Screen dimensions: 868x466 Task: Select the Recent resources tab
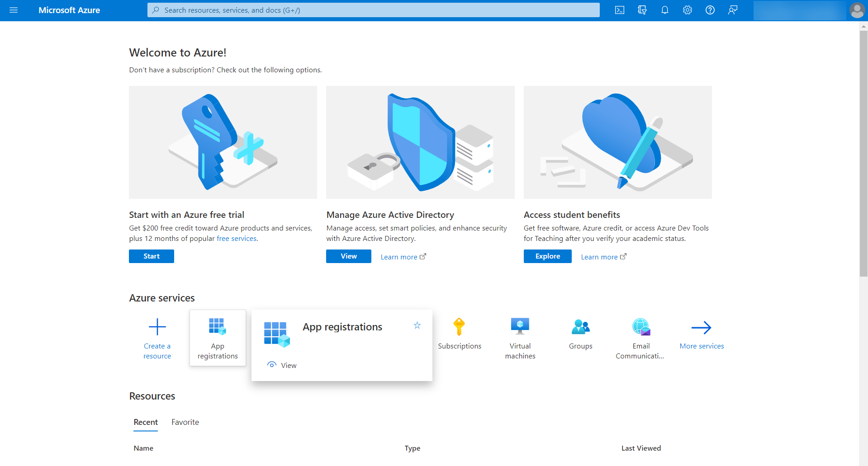coord(146,422)
